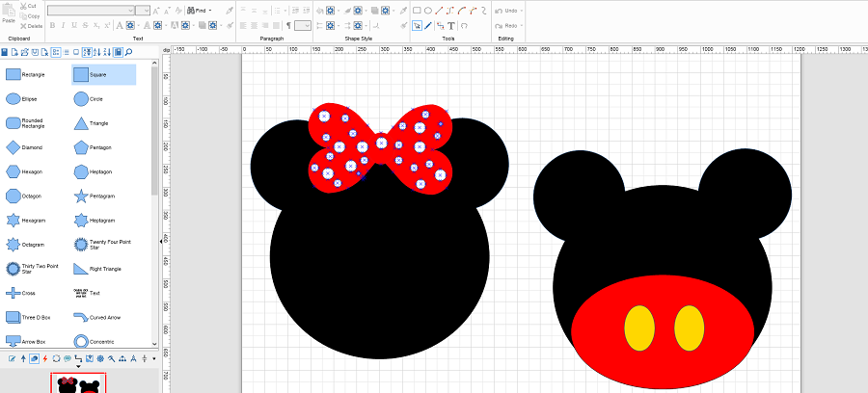The image size is (868, 393).
Task: Open the font name combo box
Action: (91, 11)
